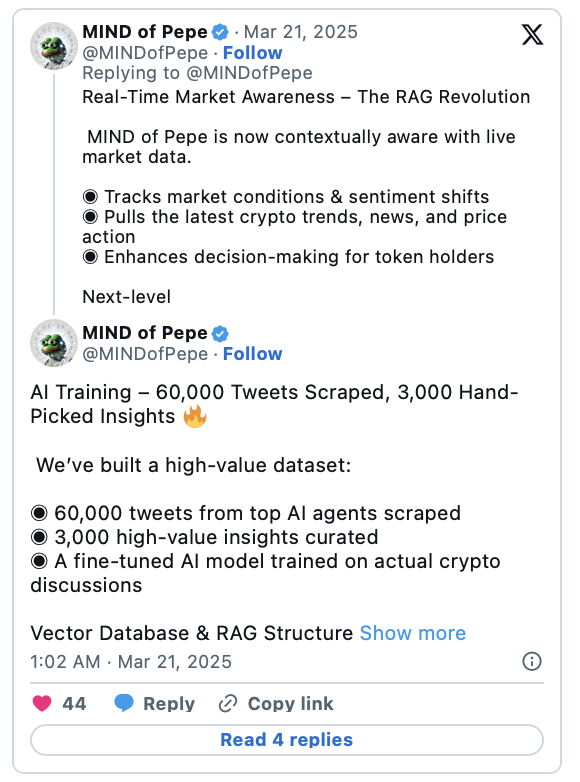This screenshot has height=782, width=580.
Task: Click verified badge on the parent tweet
Action: 220,32
